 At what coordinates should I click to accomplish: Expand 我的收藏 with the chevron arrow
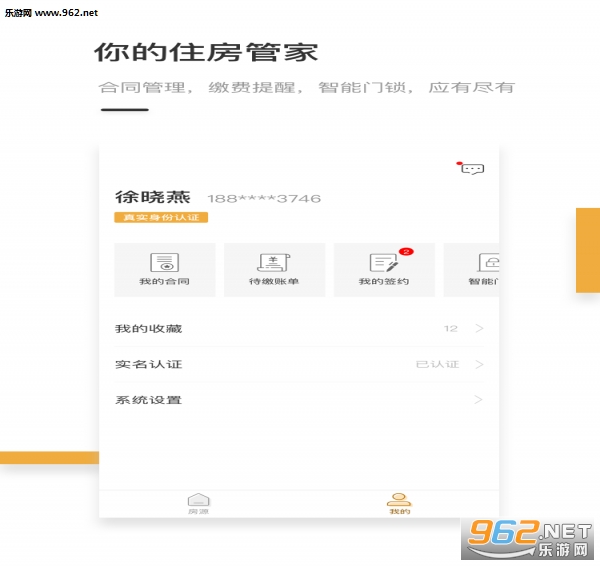[479, 328]
